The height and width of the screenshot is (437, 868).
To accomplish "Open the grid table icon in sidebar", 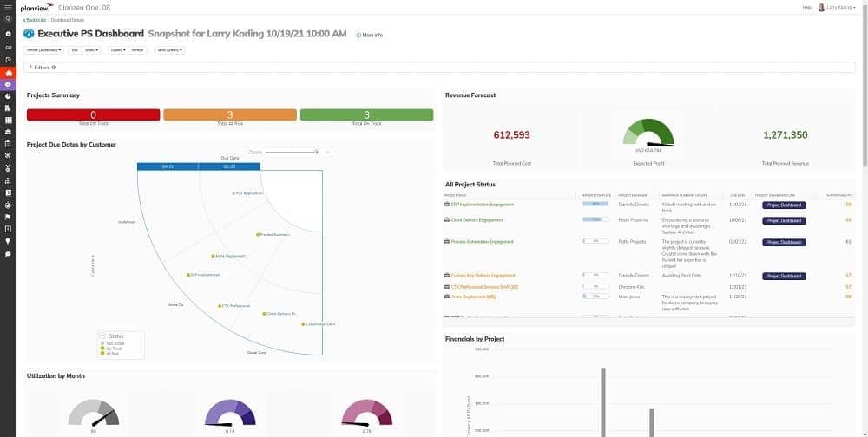I will [x=8, y=120].
